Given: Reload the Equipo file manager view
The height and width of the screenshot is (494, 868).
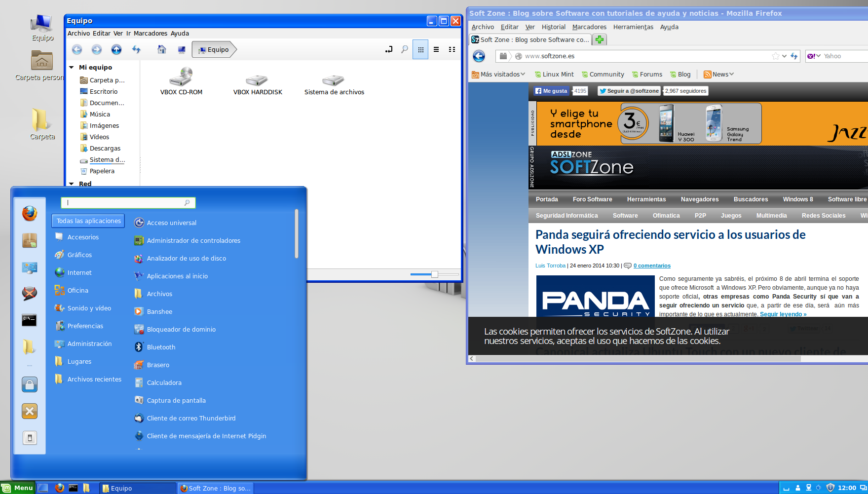Looking at the screenshot, I should pos(136,49).
